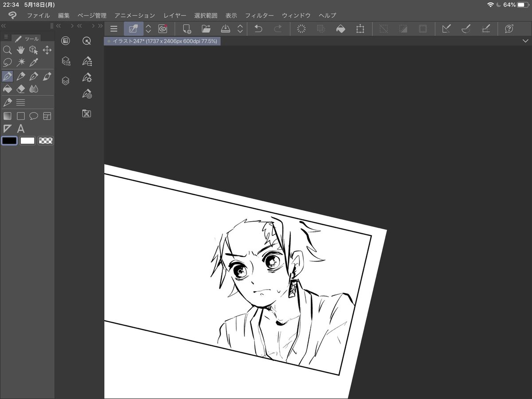Open the フィルター menu
This screenshot has height=399, width=532.
(x=259, y=16)
